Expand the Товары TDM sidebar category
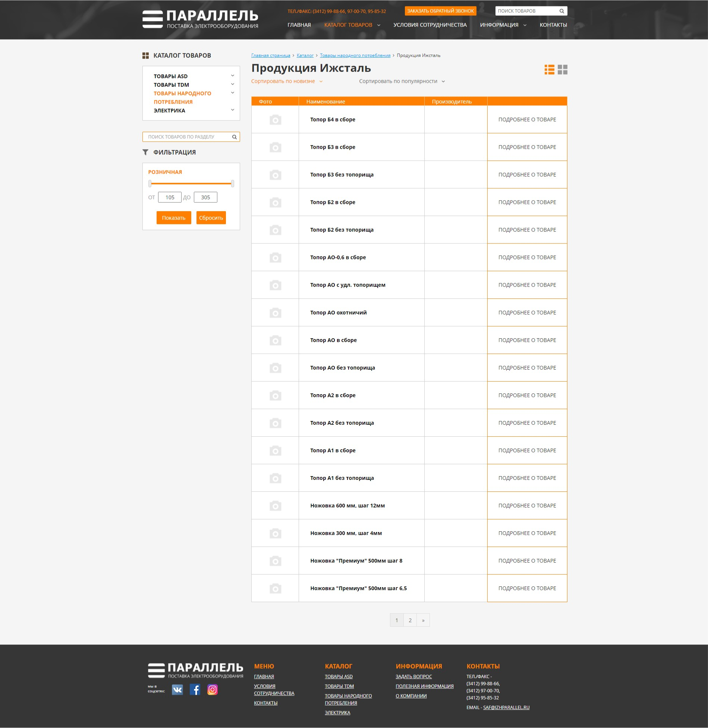 [233, 84]
